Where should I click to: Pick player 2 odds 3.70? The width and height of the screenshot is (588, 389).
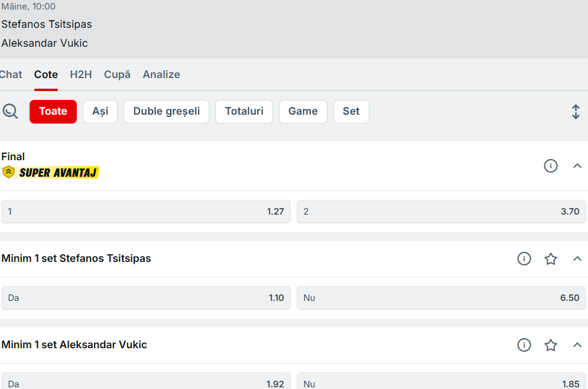point(441,212)
